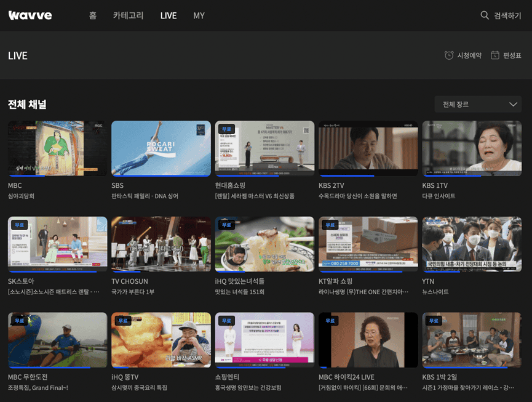Open the iHQ 뚱TV thumbnail
The width and height of the screenshot is (532, 402).
(161, 340)
